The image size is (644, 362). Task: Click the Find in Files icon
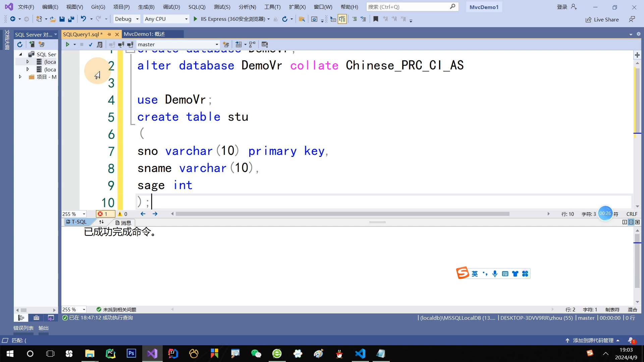pyautogui.click(x=302, y=19)
